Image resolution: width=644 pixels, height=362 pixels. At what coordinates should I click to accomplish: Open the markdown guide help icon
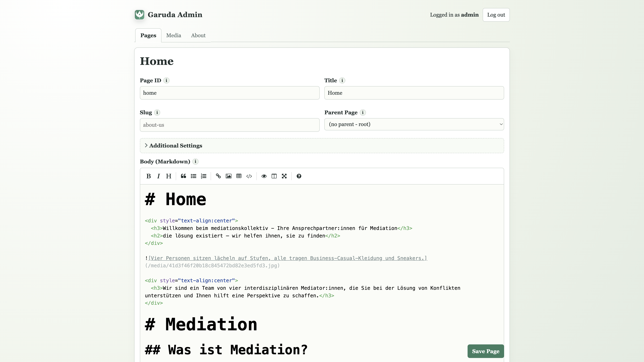pos(299,176)
